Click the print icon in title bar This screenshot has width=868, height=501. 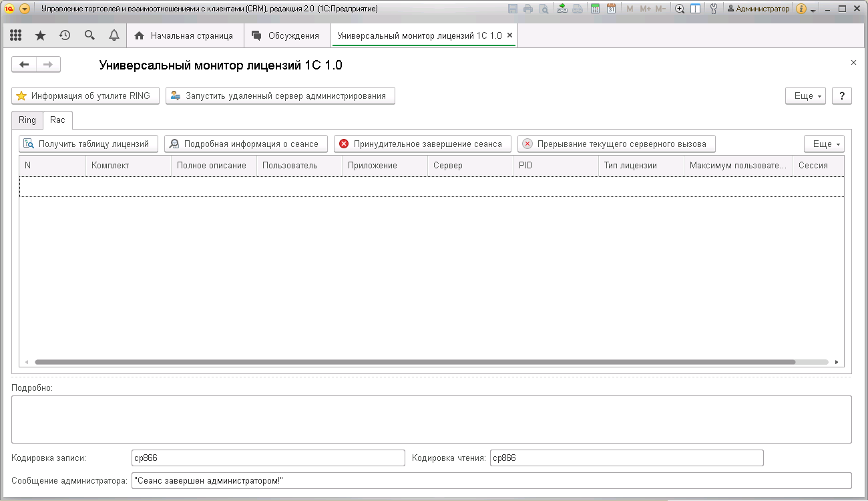coord(528,9)
